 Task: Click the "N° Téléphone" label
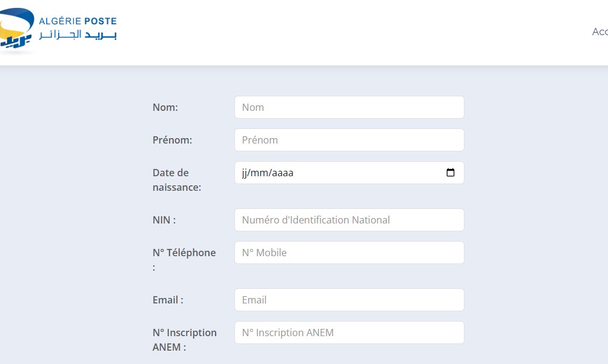pos(184,253)
